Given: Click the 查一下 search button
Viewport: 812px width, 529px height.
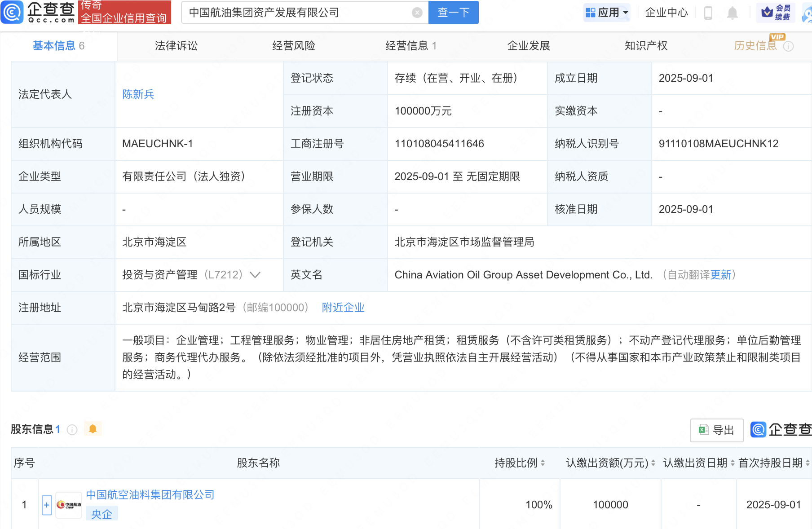Looking at the screenshot, I should 453,13.
